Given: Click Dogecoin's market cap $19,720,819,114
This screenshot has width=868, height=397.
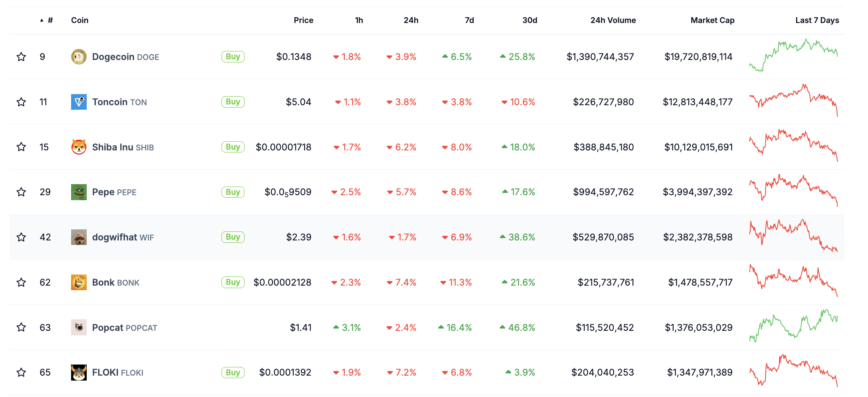Looking at the screenshot, I should 698,57.
